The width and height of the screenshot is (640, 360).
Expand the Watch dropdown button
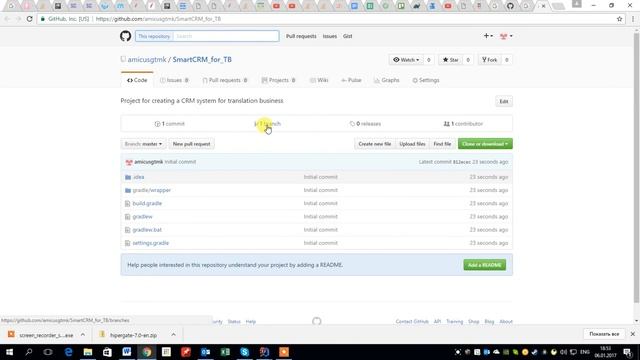[406, 60]
